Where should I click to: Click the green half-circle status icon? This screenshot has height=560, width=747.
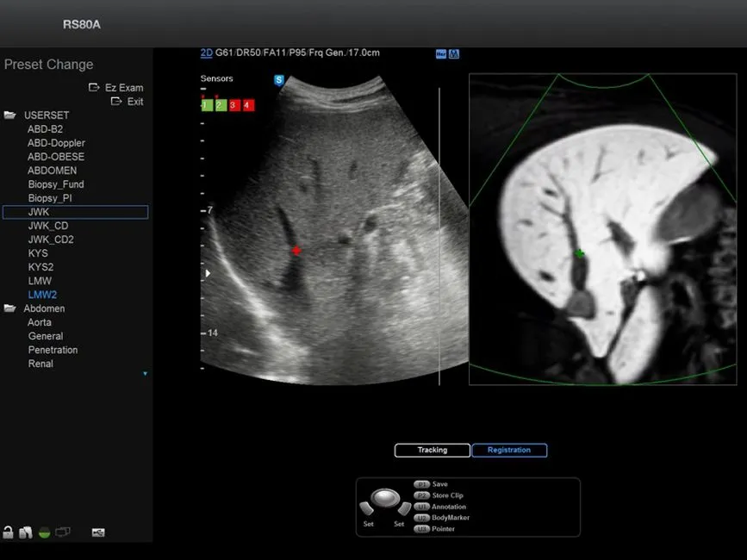pos(44,533)
